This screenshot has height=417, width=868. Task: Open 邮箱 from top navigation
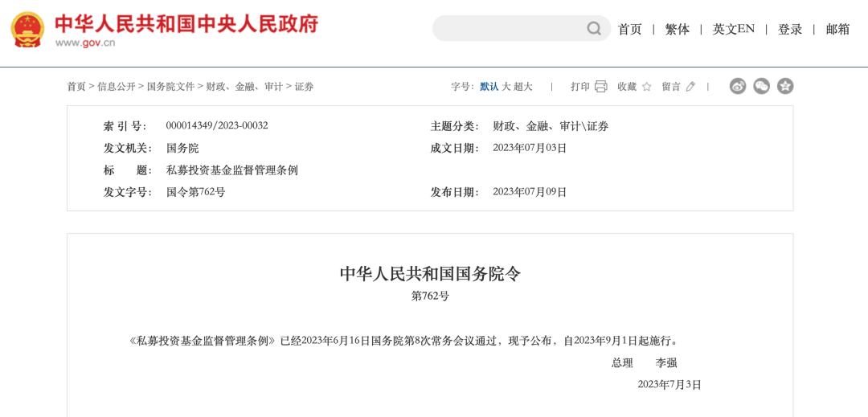point(837,29)
